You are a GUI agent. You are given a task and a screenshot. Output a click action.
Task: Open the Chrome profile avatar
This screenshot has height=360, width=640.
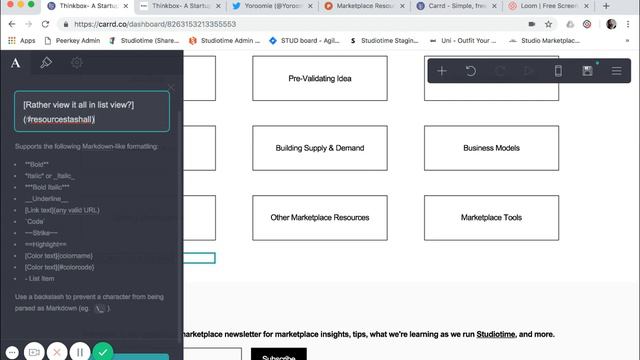coord(611,24)
